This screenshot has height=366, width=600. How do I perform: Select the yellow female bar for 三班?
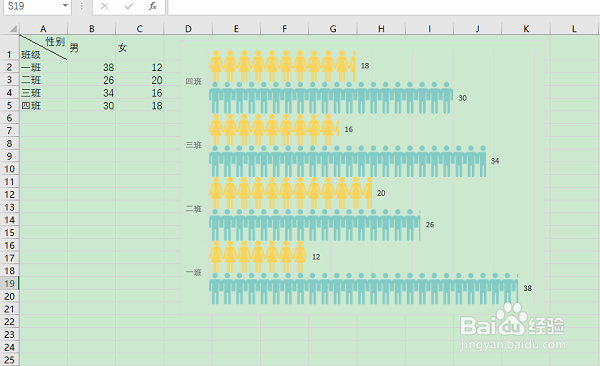click(x=274, y=129)
